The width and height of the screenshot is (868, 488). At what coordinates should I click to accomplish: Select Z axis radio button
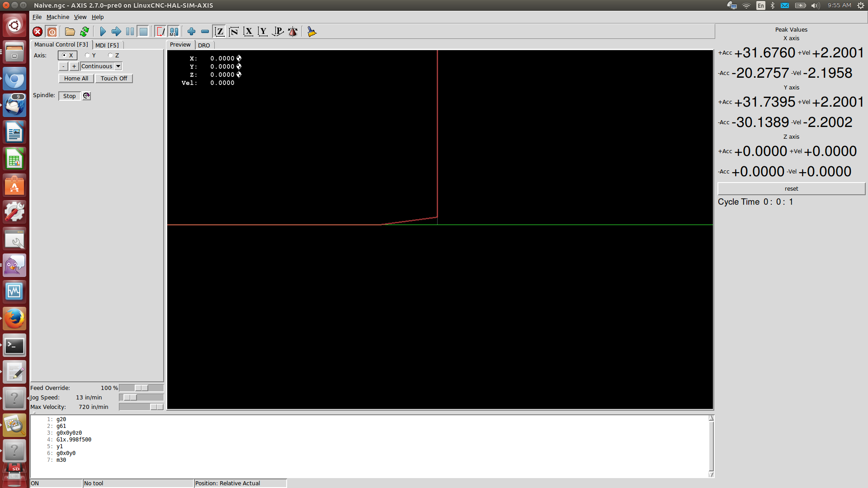(x=114, y=56)
